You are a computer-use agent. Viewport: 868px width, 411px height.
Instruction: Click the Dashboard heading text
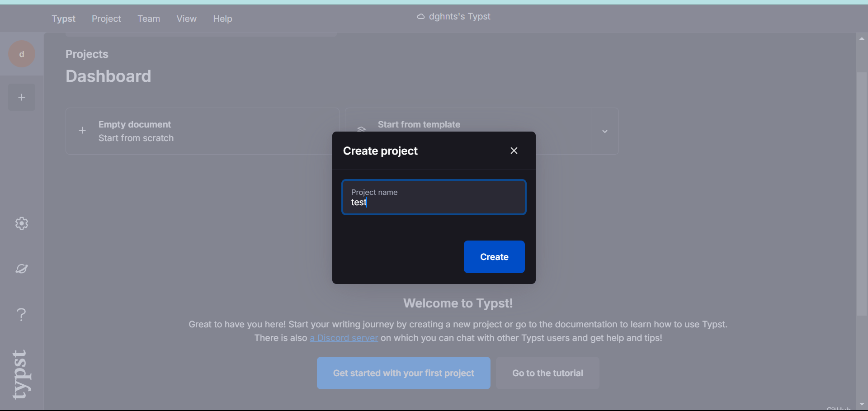tap(108, 76)
